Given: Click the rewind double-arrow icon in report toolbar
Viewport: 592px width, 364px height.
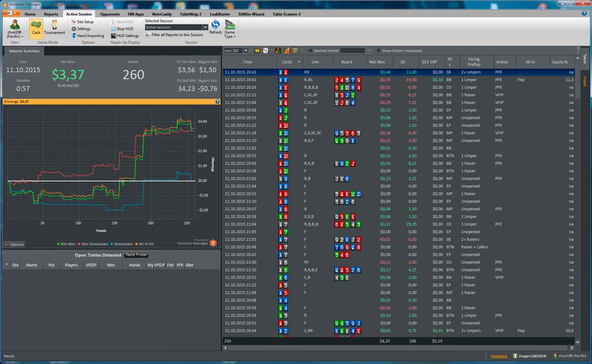Looking at the screenshot, I should (257, 51).
